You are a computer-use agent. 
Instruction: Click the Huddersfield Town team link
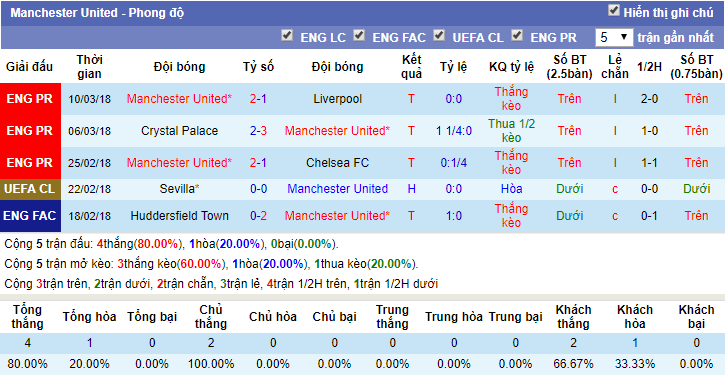coord(179,215)
